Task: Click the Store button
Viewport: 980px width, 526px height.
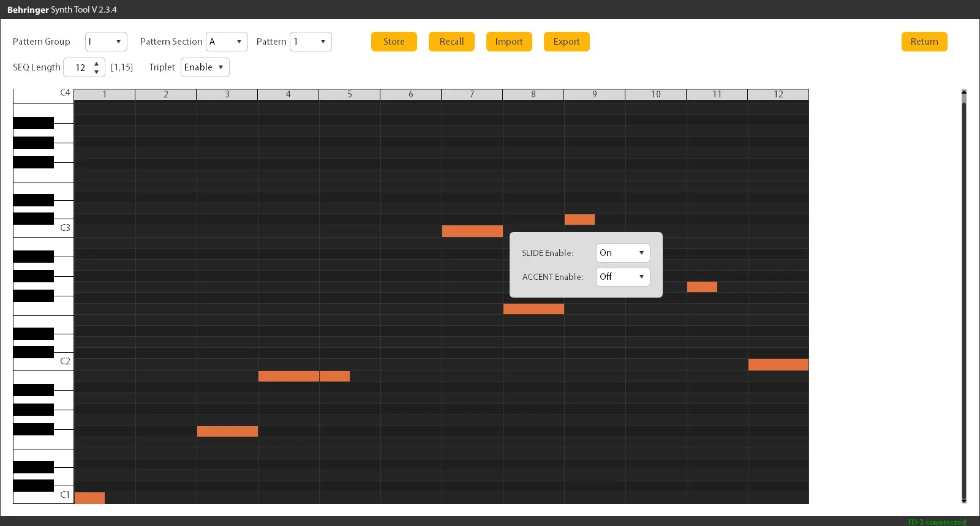Action: 394,42
